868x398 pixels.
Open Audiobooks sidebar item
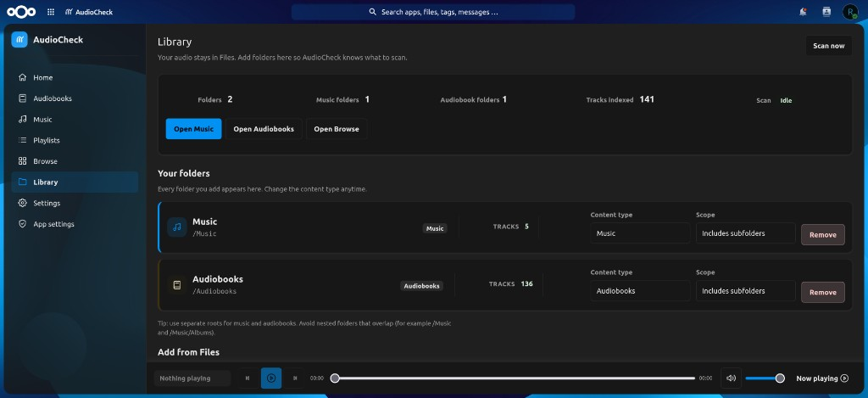coord(75,98)
